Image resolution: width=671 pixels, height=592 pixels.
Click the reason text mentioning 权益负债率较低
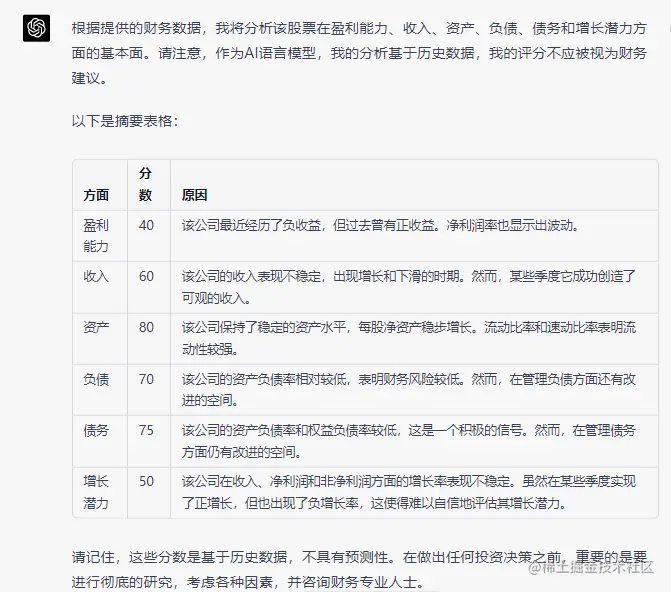pyautogui.click(x=409, y=441)
